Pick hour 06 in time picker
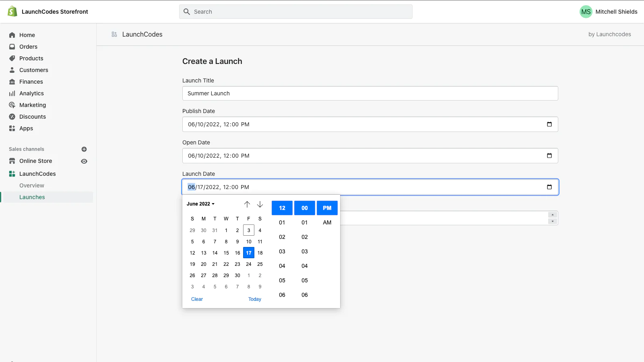This screenshot has width=644, height=362. (282, 295)
